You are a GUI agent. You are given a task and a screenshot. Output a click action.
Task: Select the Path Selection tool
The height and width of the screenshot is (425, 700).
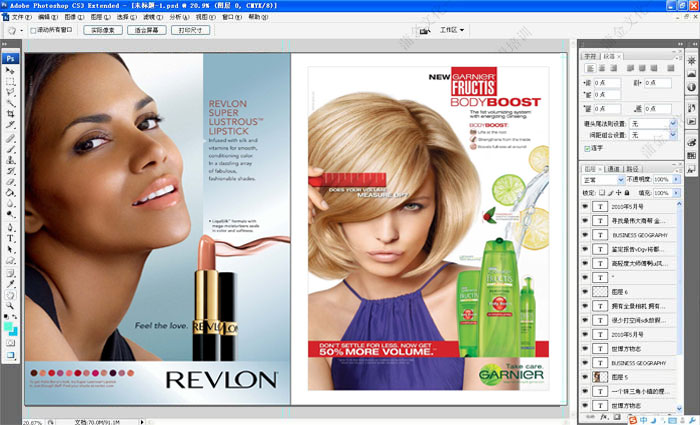coord(10,249)
